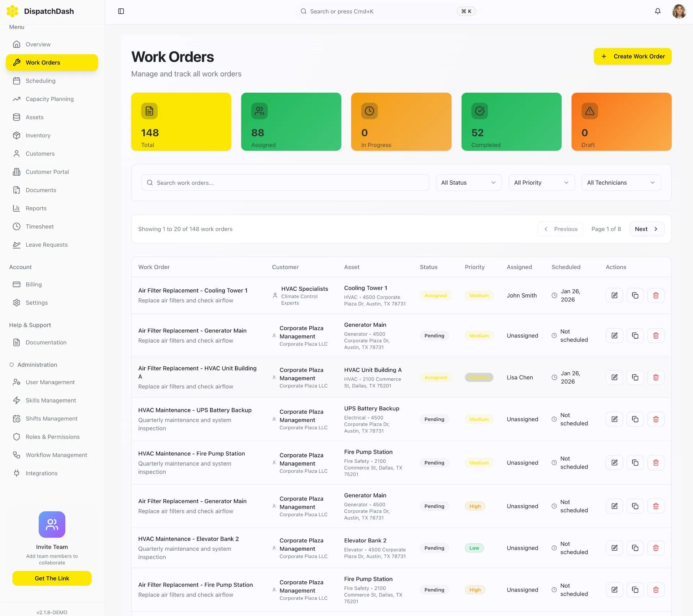Click Create Work Order button
This screenshot has width=693, height=616.
[632, 56]
